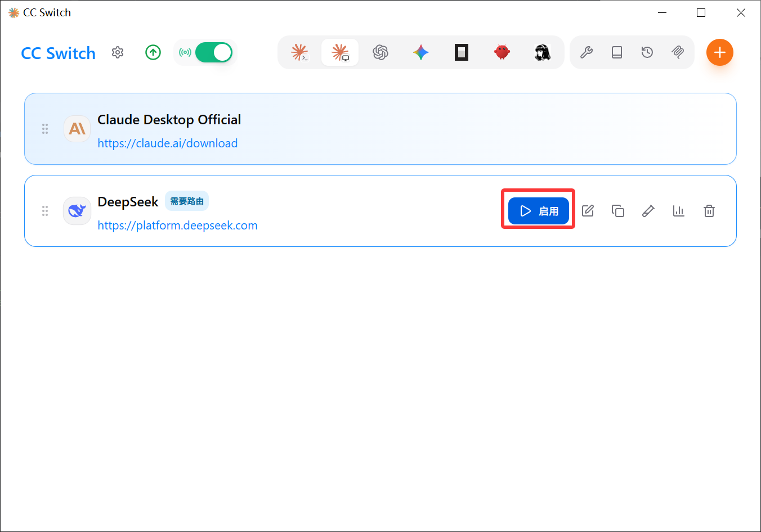Open the settings gear beside CC Switch
The width and height of the screenshot is (761, 532).
click(118, 52)
